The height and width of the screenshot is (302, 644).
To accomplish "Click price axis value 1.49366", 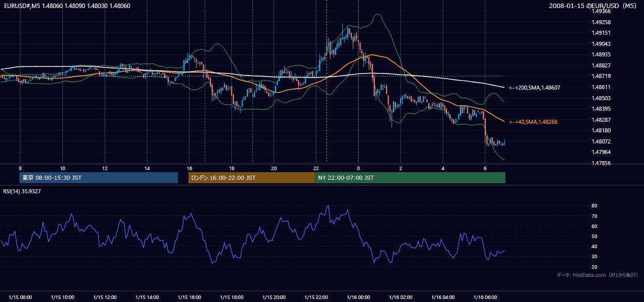I will 601,12.
